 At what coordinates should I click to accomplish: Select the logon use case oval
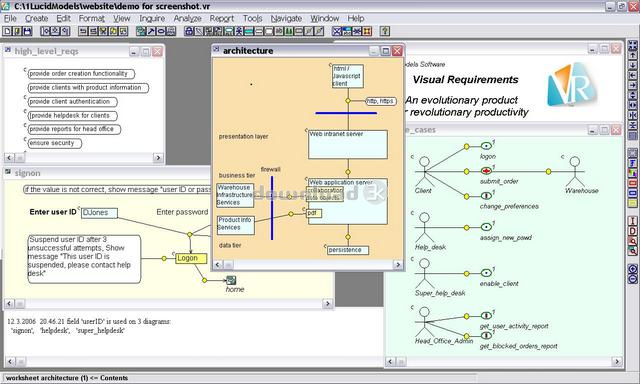tap(486, 146)
